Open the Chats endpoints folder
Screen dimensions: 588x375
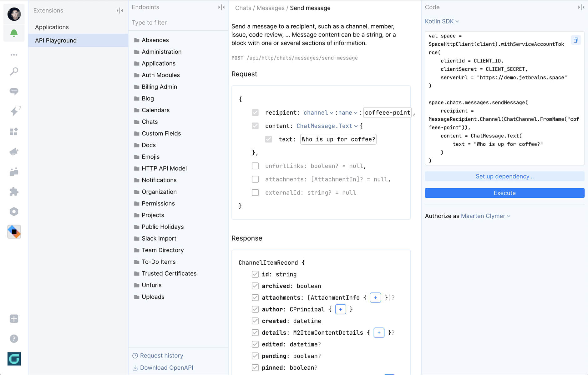(x=150, y=122)
